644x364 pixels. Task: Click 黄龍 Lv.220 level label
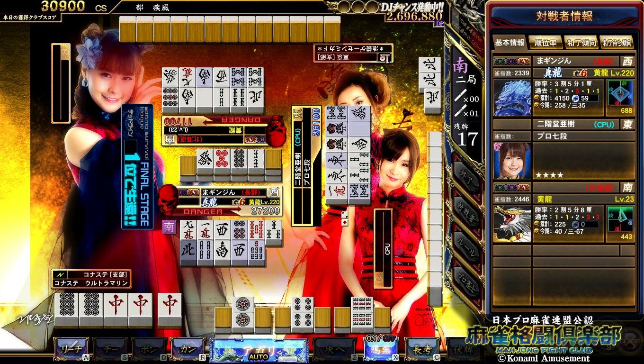[x=614, y=73]
